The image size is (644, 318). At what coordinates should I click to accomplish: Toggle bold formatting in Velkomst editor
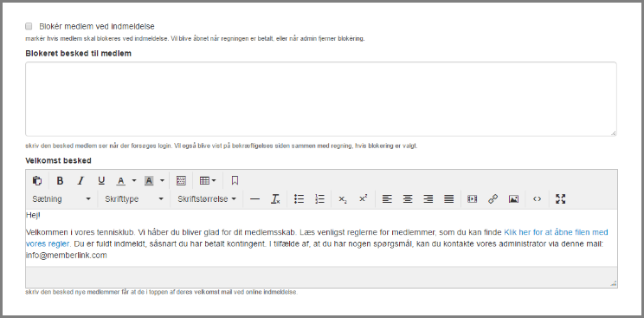pyautogui.click(x=60, y=180)
